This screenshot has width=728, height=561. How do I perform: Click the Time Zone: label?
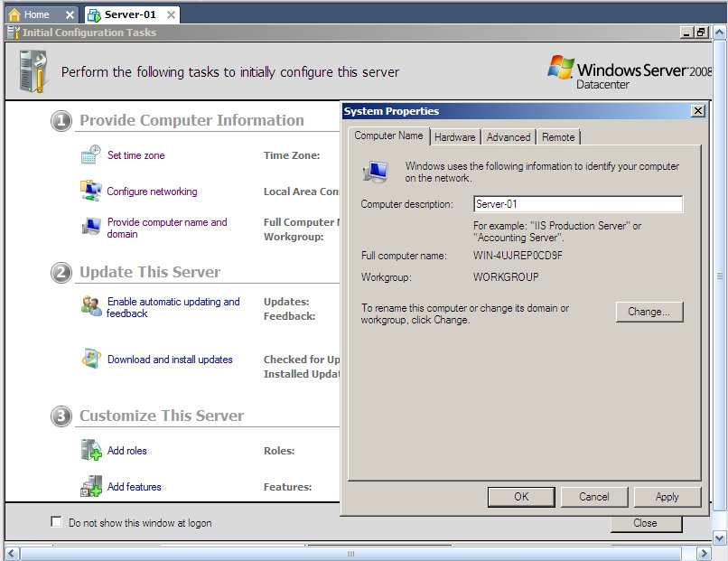point(292,155)
